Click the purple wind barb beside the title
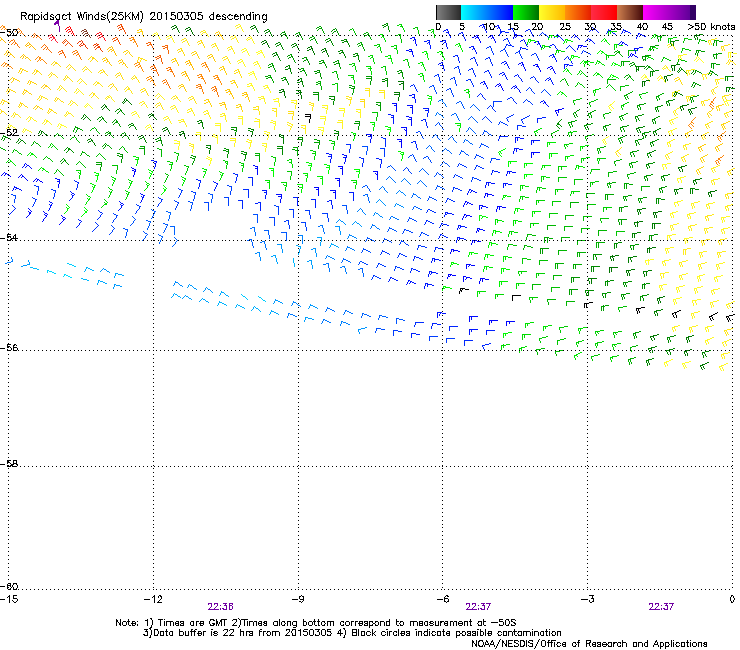 [x=58, y=25]
